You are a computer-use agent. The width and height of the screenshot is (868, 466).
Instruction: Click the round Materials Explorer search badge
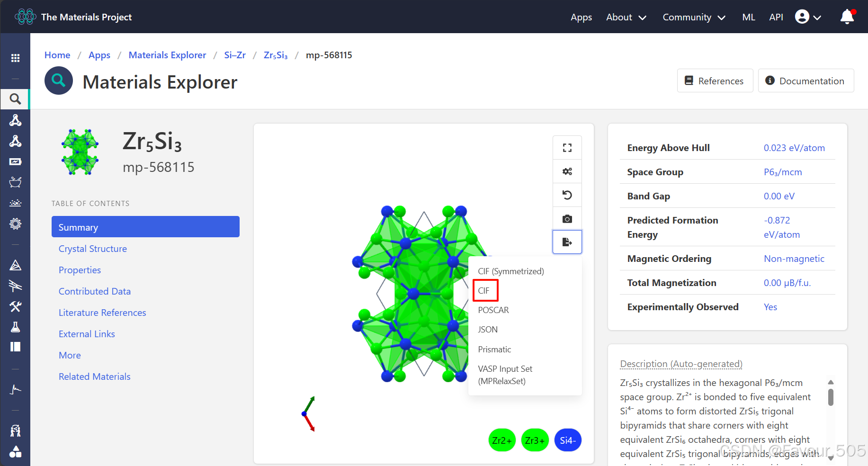(59, 81)
